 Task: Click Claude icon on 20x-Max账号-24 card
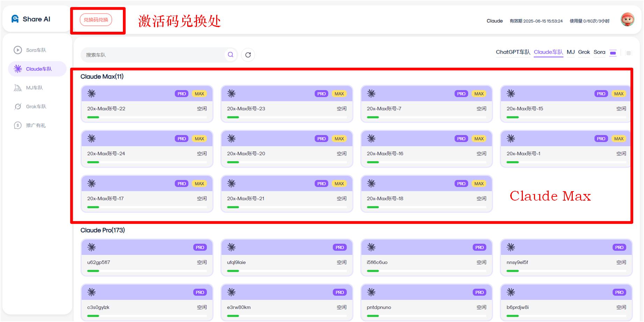pyautogui.click(x=92, y=138)
